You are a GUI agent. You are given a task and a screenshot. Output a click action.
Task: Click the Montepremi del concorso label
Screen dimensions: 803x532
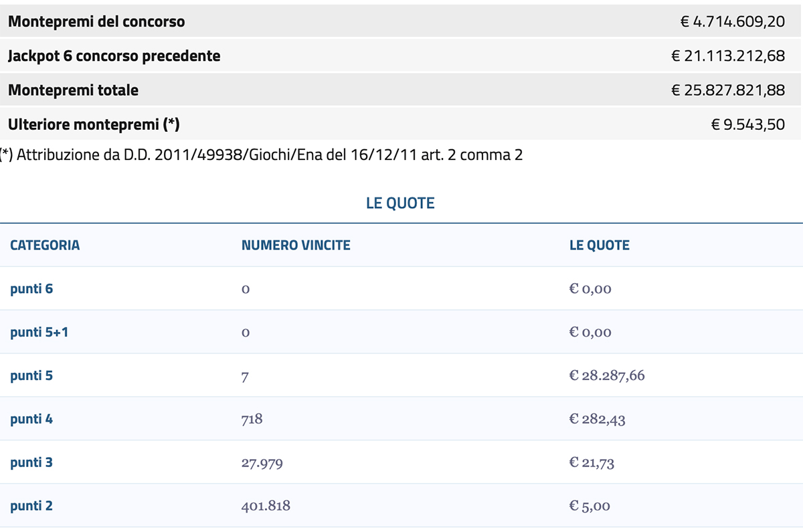[96, 21]
